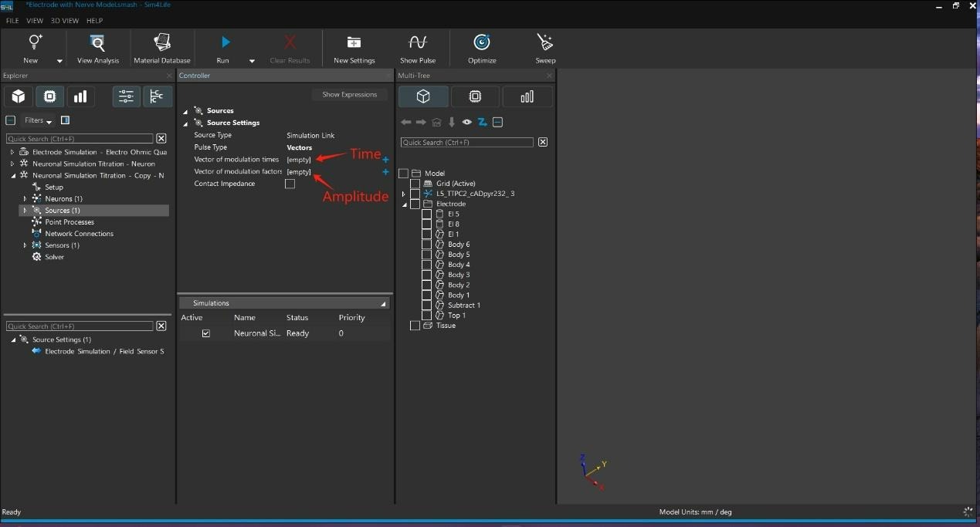Click the Show Expressions button
Image resolution: width=980 pixels, height=527 pixels.
(x=350, y=94)
